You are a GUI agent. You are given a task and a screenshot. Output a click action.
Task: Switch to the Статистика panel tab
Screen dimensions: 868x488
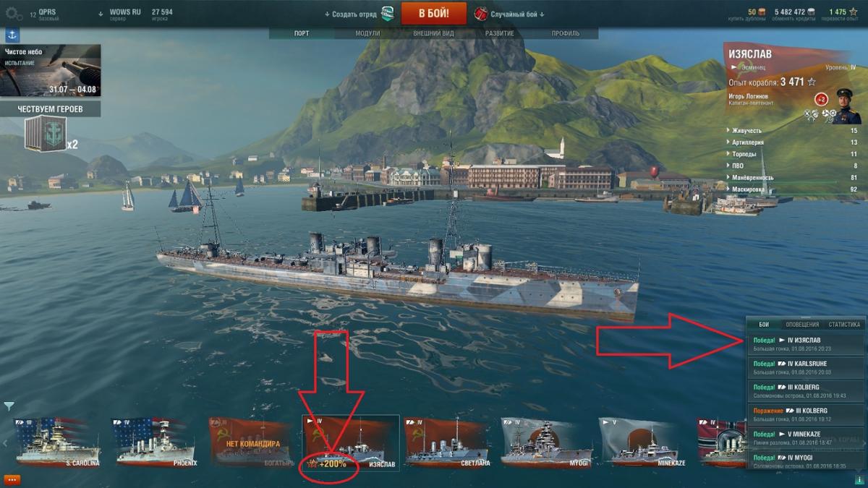click(x=844, y=325)
